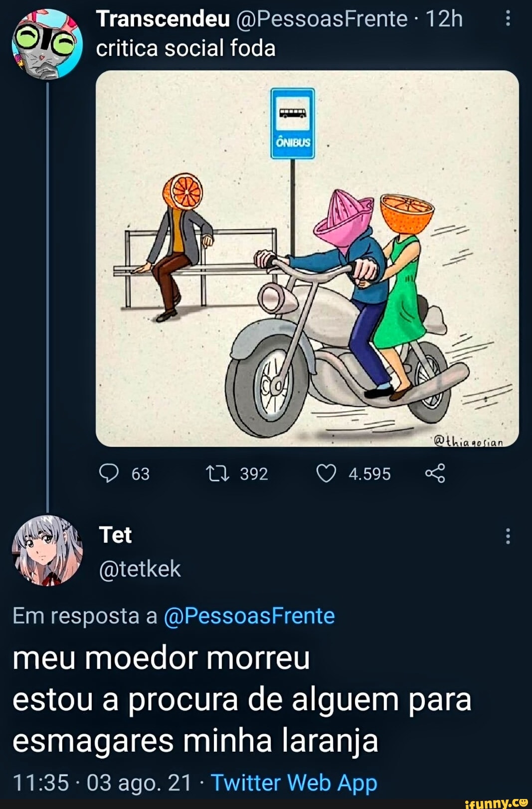This screenshot has width=532, height=809.
Task: Open Transcendeu's cat profile avatar
Action: click(47, 44)
